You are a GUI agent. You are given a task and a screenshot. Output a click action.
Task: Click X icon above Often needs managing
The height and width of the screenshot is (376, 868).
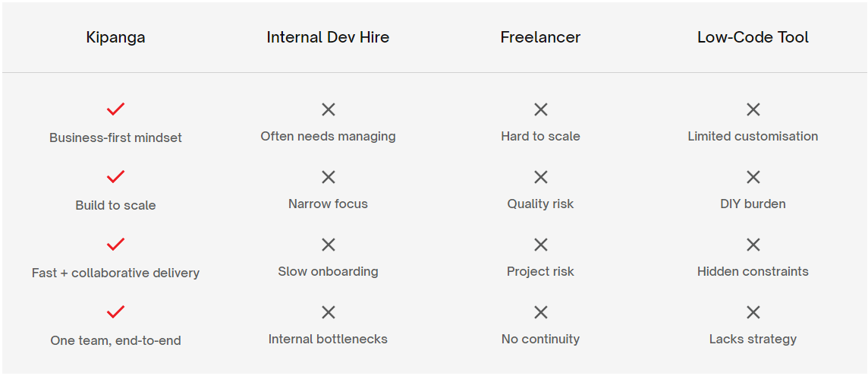coord(328,109)
